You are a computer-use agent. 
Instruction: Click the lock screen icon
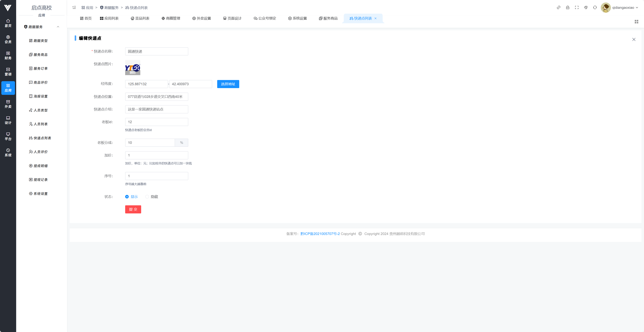567,8
